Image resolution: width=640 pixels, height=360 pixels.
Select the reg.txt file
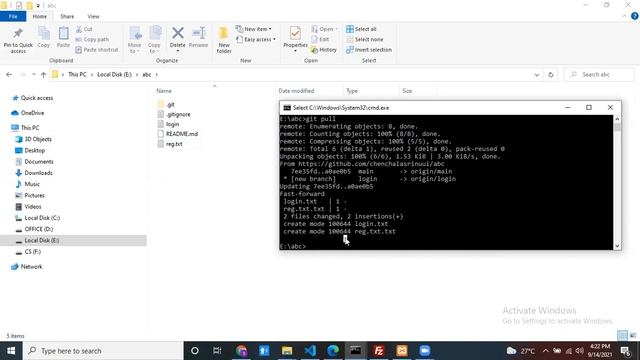[170, 144]
